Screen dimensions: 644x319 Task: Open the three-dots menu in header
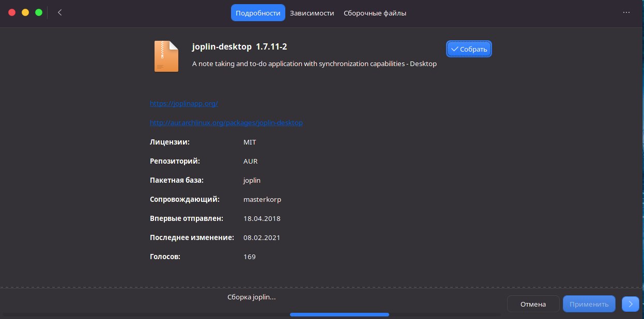click(627, 12)
